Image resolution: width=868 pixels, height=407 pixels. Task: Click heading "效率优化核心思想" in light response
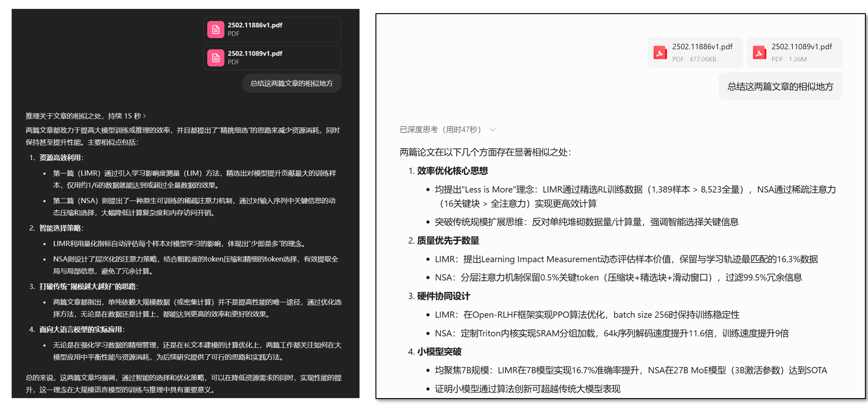coord(452,171)
